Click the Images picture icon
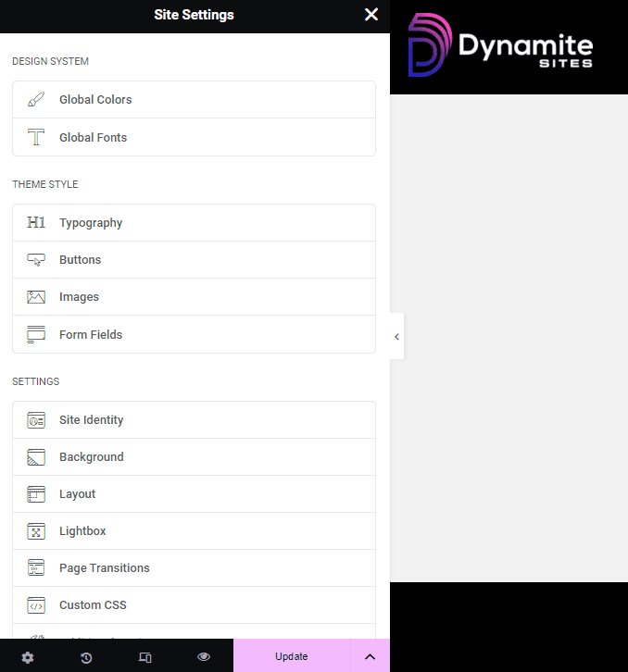628x672 pixels. [x=36, y=297]
